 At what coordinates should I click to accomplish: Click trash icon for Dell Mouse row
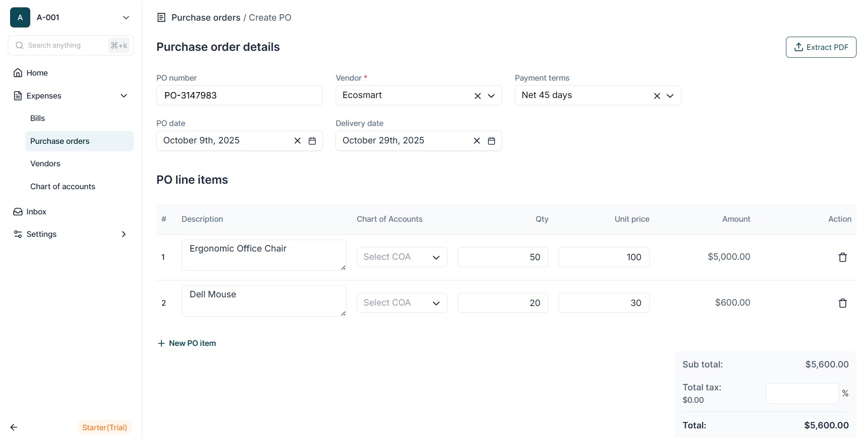point(842,303)
